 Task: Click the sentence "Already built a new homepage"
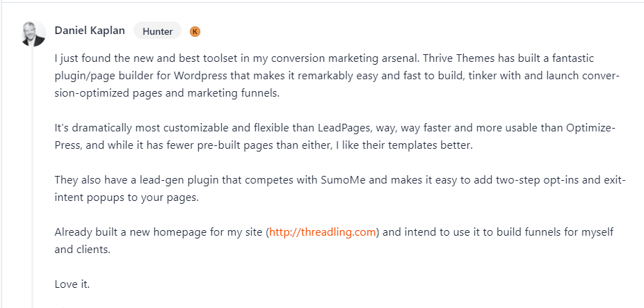coord(334,241)
